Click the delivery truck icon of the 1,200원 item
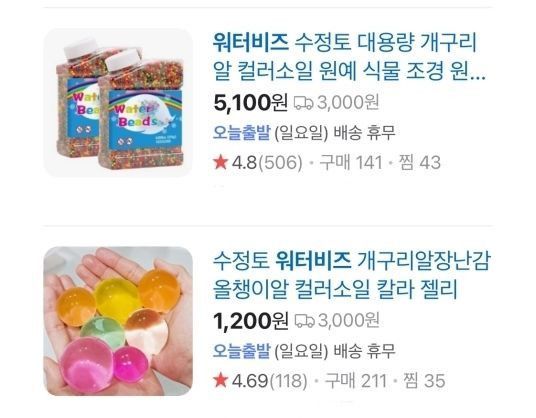Image resolution: width=536 pixels, height=418 pixels. (x=304, y=321)
